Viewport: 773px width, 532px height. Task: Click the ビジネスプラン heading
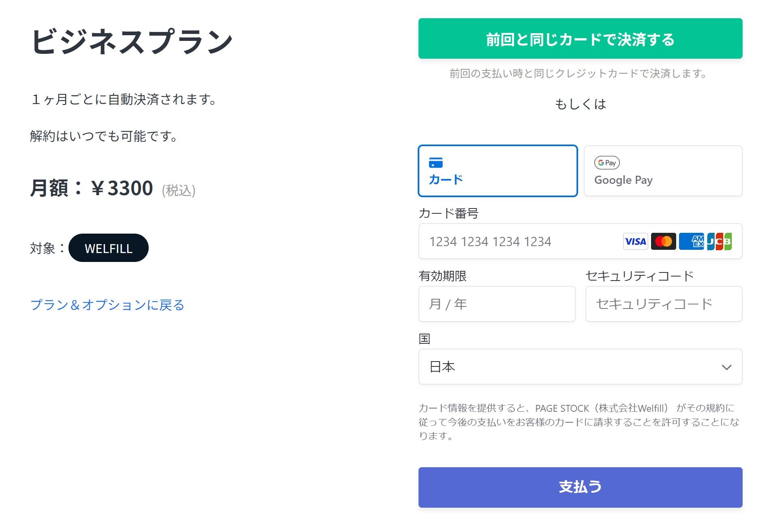click(132, 41)
